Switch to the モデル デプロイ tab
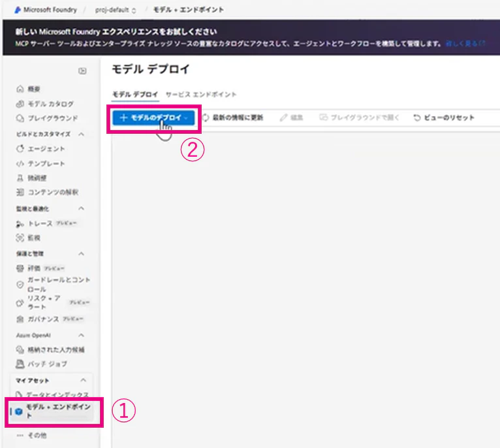The height and width of the screenshot is (448, 500). (135, 94)
